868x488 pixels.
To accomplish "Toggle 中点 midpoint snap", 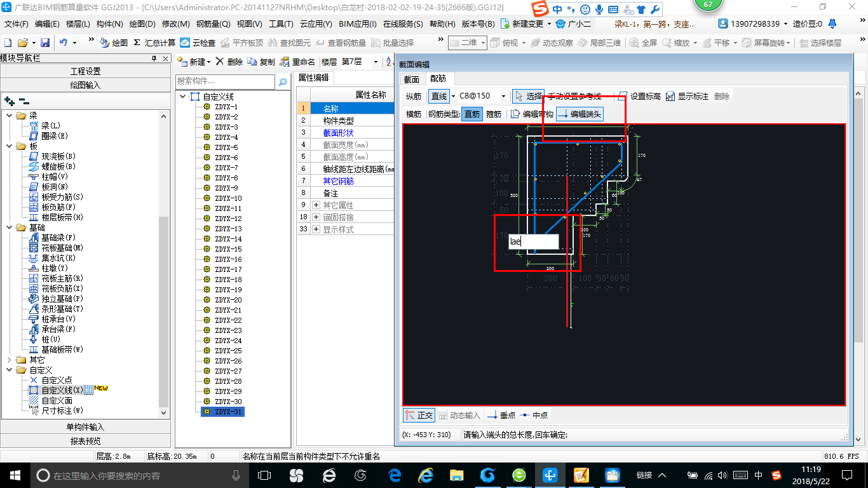I will 534,415.
